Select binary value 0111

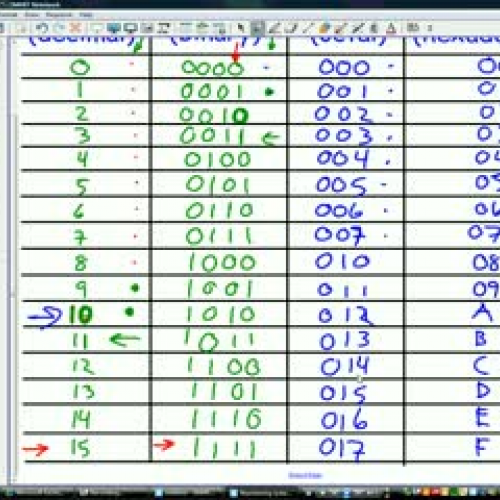(219, 237)
